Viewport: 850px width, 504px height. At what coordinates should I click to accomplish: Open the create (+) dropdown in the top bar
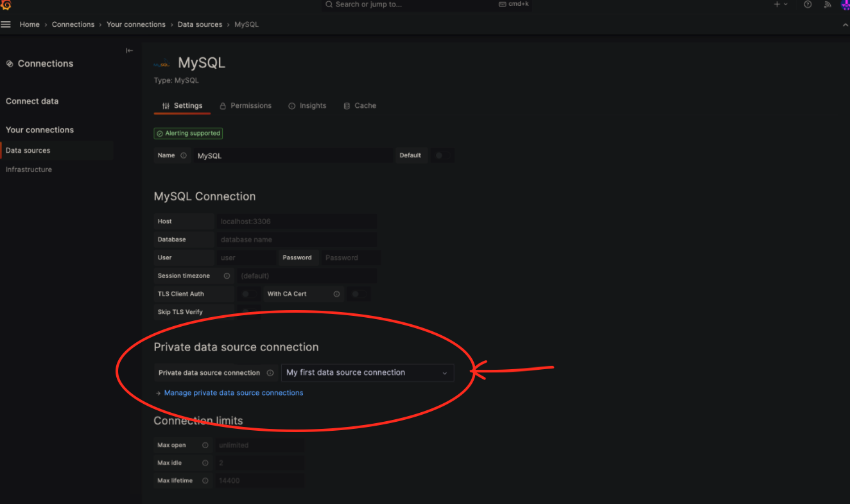[x=781, y=5]
